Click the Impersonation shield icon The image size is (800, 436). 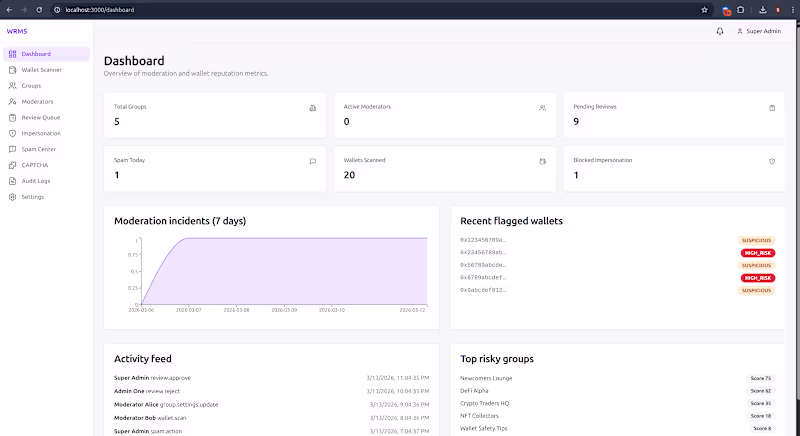tap(12, 133)
